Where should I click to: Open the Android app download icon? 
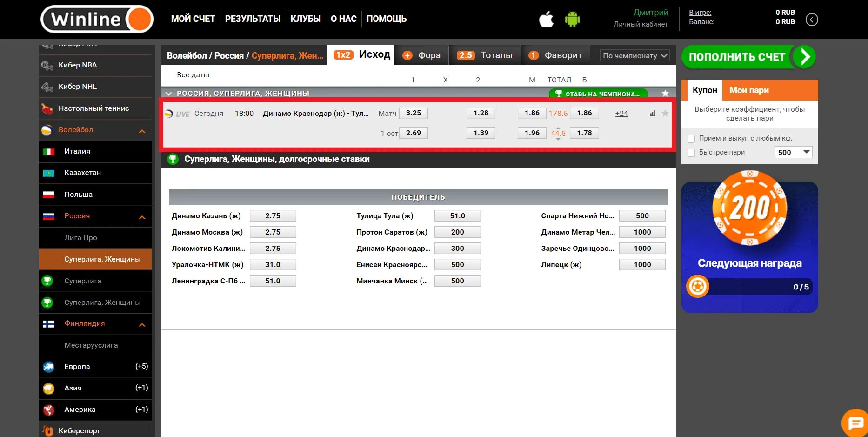tap(572, 19)
